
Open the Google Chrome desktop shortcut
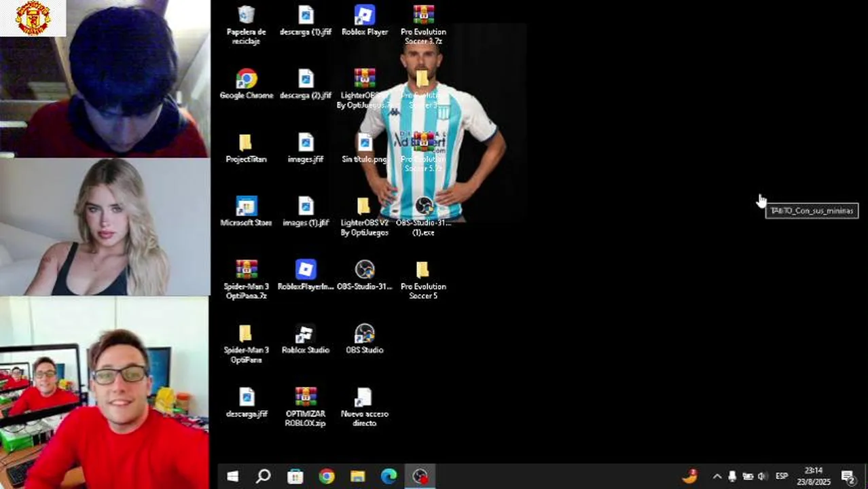(247, 84)
